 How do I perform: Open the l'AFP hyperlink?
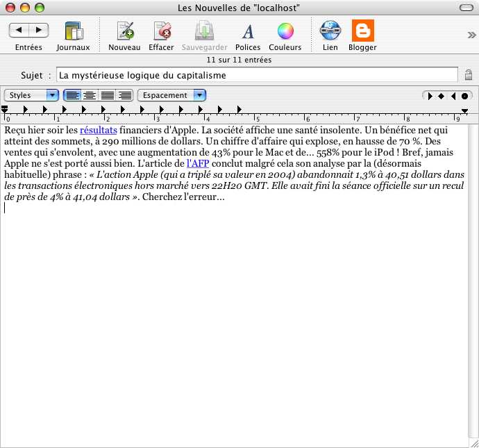pyautogui.click(x=198, y=163)
